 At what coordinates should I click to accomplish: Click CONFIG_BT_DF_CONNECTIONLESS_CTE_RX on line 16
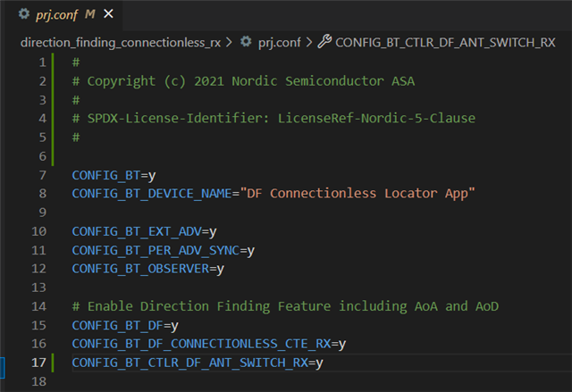[x=201, y=344]
